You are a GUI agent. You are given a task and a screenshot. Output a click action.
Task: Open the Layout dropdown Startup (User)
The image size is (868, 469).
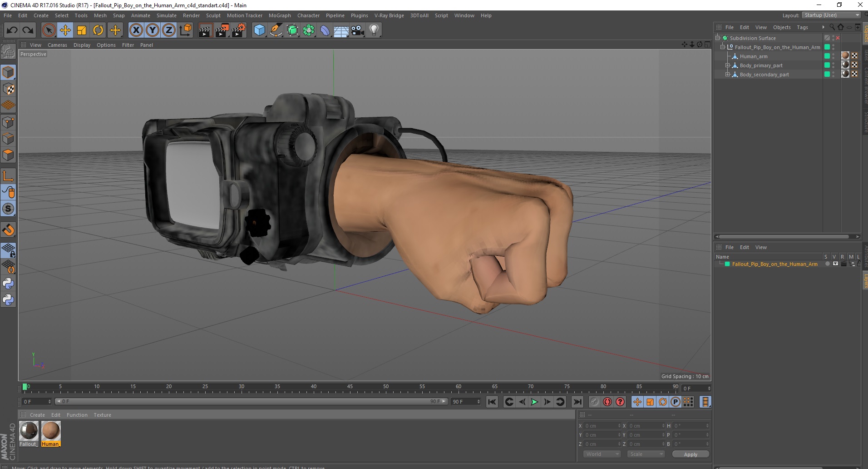click(x=831, y=15)
